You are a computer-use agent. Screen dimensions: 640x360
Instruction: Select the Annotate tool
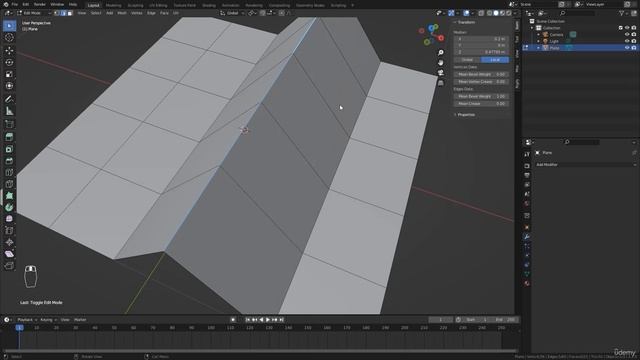[x=9, y=99]
